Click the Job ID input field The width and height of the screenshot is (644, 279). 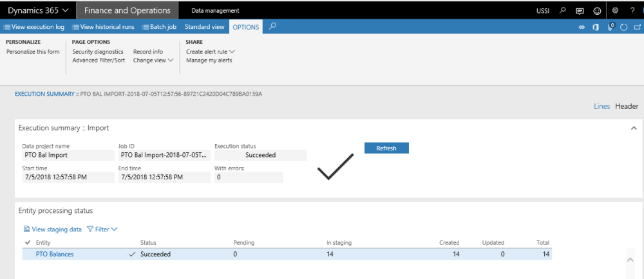pos(164,155)
